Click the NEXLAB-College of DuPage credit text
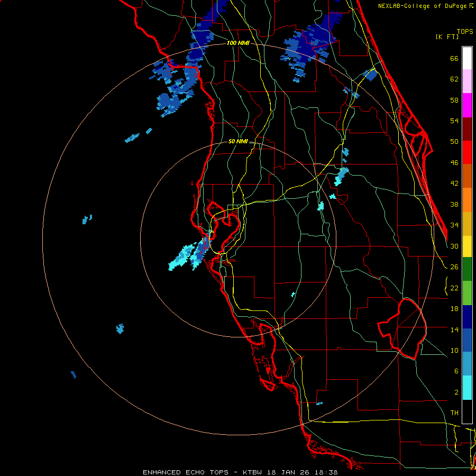 (x=422, y=6)
